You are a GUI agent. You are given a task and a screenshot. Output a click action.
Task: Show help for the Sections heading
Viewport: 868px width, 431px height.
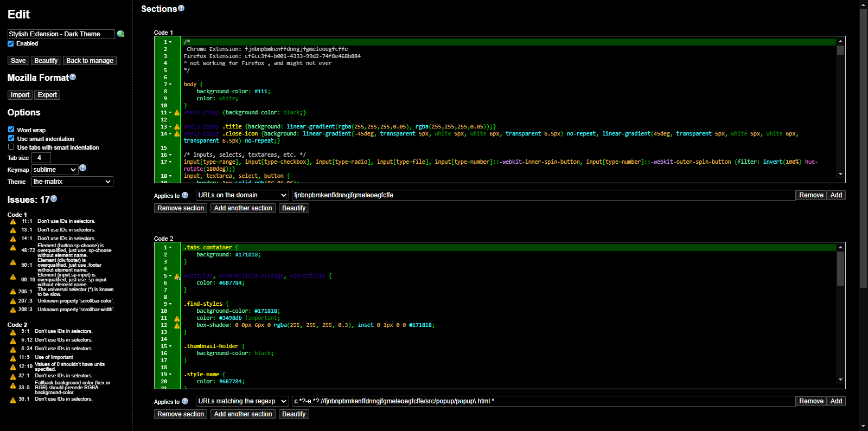coord(181,8)
